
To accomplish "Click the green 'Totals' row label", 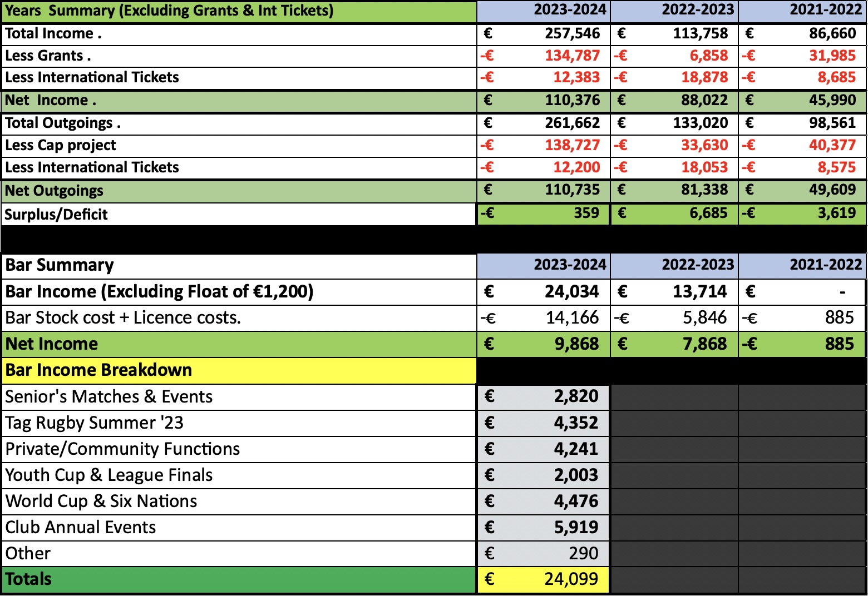I will [x=28, y=579].
